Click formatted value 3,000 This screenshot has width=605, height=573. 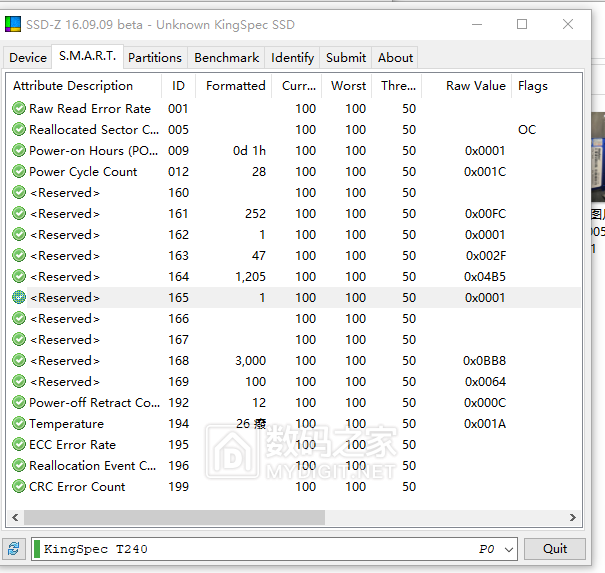click(250, 360)
